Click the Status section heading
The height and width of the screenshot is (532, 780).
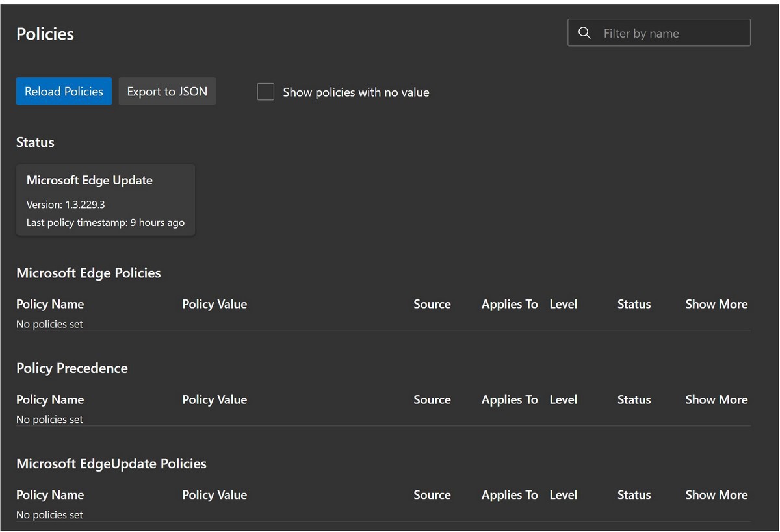tap(35, 142)
